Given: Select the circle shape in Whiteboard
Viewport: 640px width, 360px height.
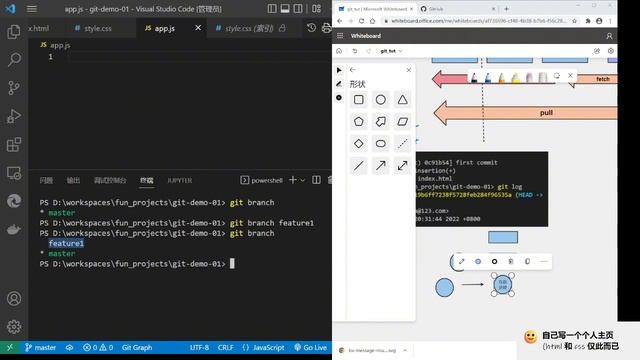Looking at the screenshot, I should pyautogui.click(x=381, y=100).
